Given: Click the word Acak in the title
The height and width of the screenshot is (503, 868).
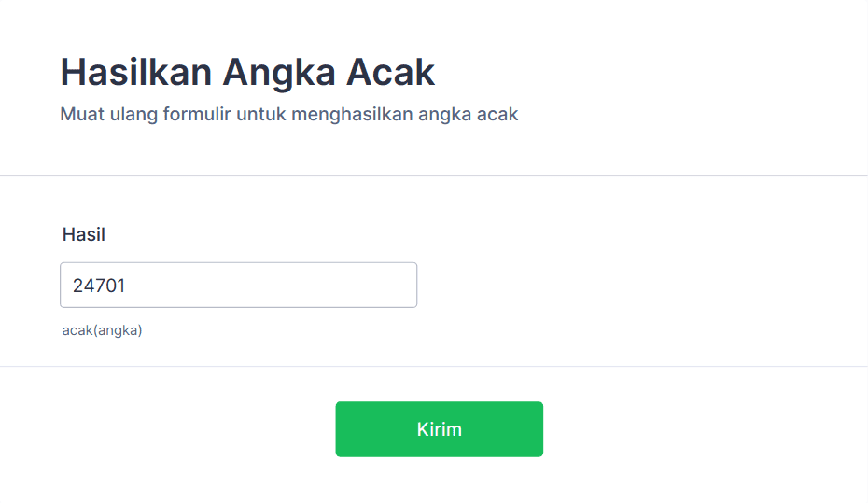Looking at the screenshot, I should (391, 72).
